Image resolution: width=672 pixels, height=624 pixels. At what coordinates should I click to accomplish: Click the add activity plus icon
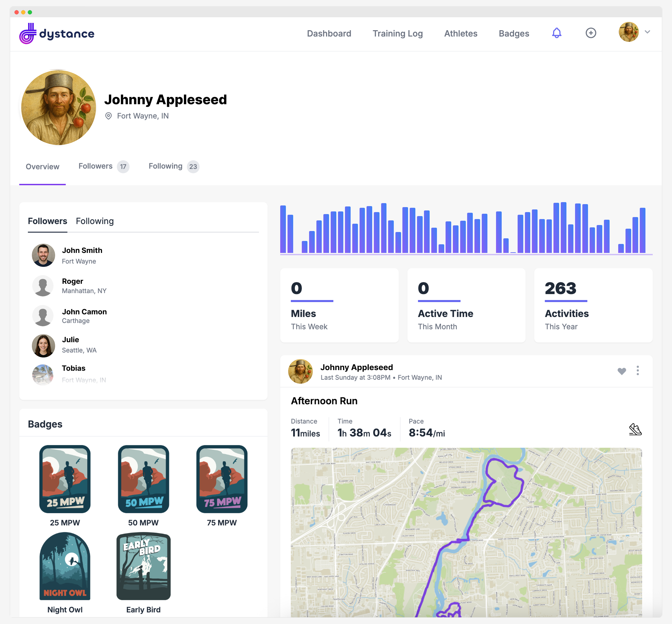[591, 33]
